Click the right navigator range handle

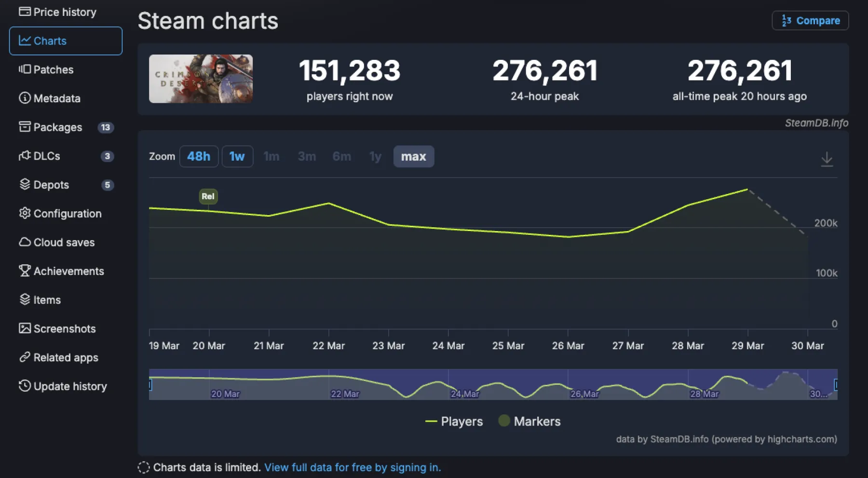point(836,384)
